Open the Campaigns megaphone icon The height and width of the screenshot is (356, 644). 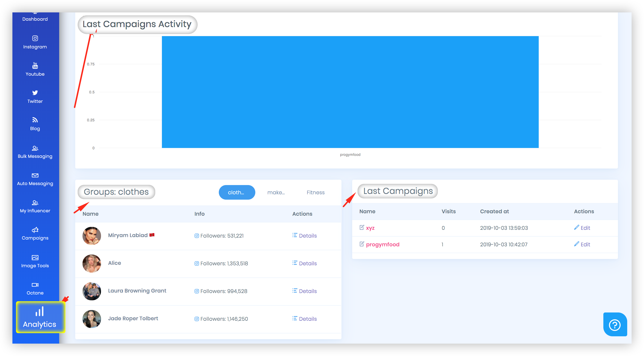tap(35, 230)
